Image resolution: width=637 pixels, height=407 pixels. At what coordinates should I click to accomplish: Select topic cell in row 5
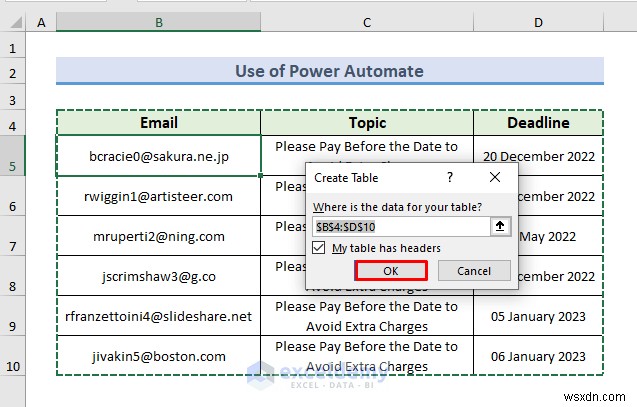[x=367, y=148]
